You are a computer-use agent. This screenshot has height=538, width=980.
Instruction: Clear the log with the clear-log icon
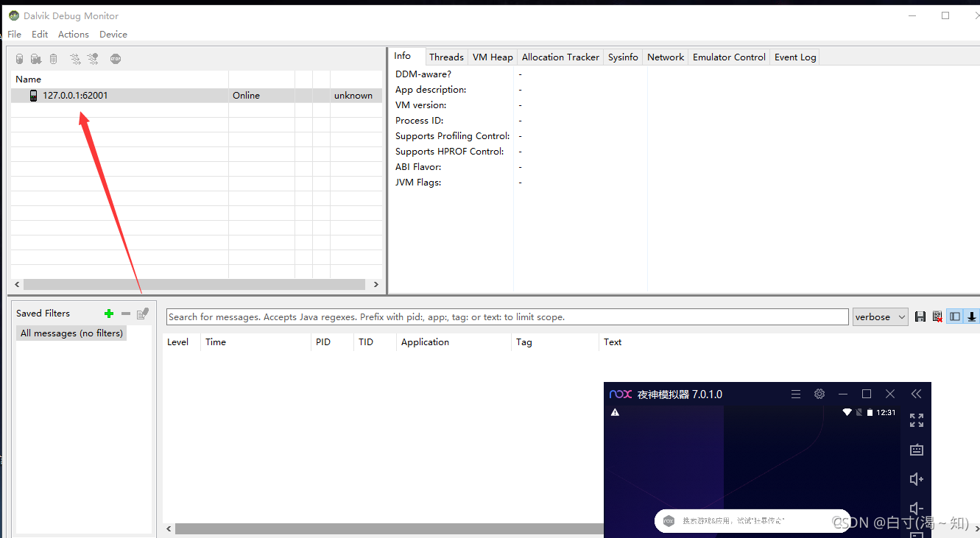(x=937, y=316)
